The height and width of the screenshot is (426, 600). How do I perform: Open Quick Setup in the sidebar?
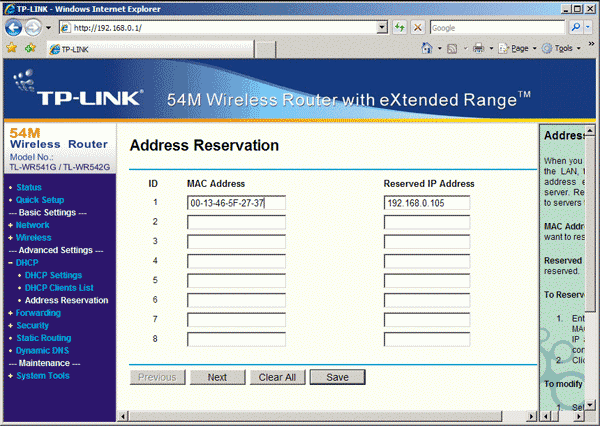pyautogui.click(x=40, y=200)
